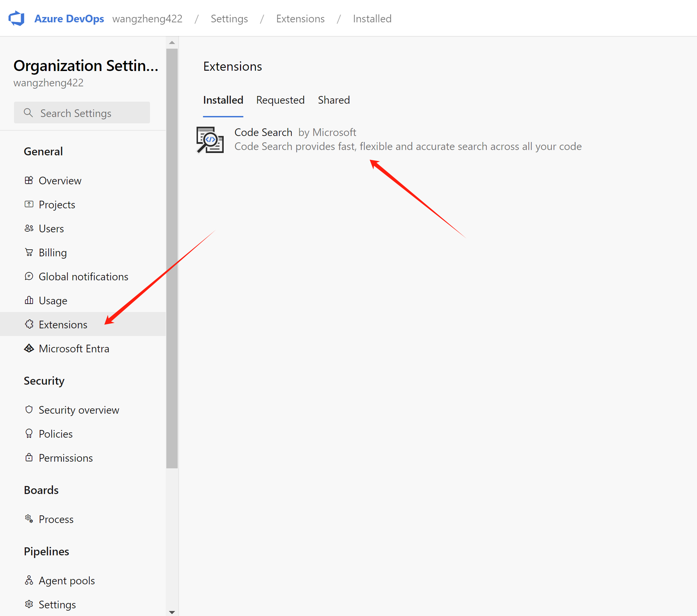Select the Installed tab
Screen dimensions: 697x616
point(223,100)
